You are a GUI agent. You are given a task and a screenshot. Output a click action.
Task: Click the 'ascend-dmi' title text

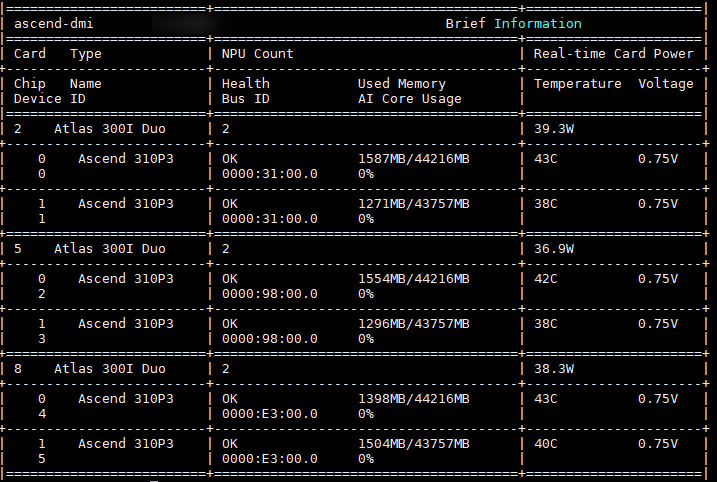(x=54, y=23)
